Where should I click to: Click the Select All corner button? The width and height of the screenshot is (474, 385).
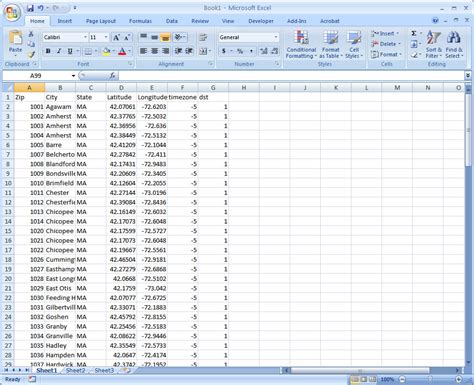[8, 88]
